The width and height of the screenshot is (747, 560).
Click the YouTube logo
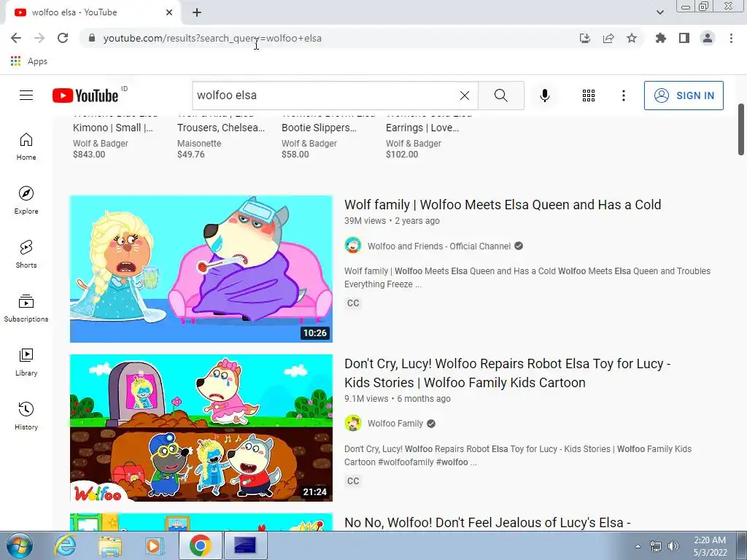tap(86, 96)
